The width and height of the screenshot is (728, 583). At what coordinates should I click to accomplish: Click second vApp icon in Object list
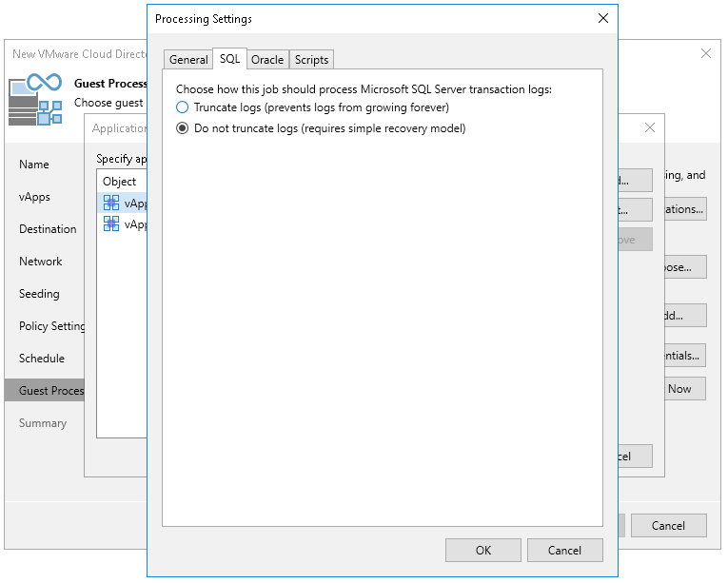coord(111,223)
